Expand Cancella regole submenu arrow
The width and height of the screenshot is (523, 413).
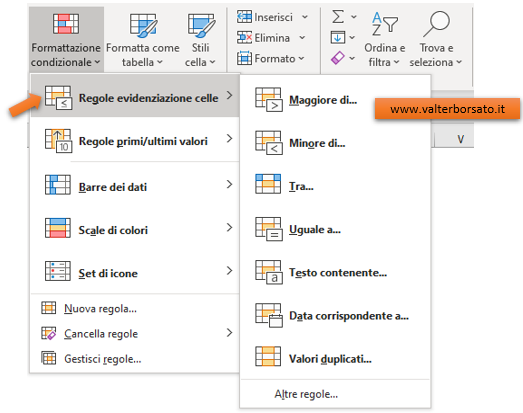229,333
